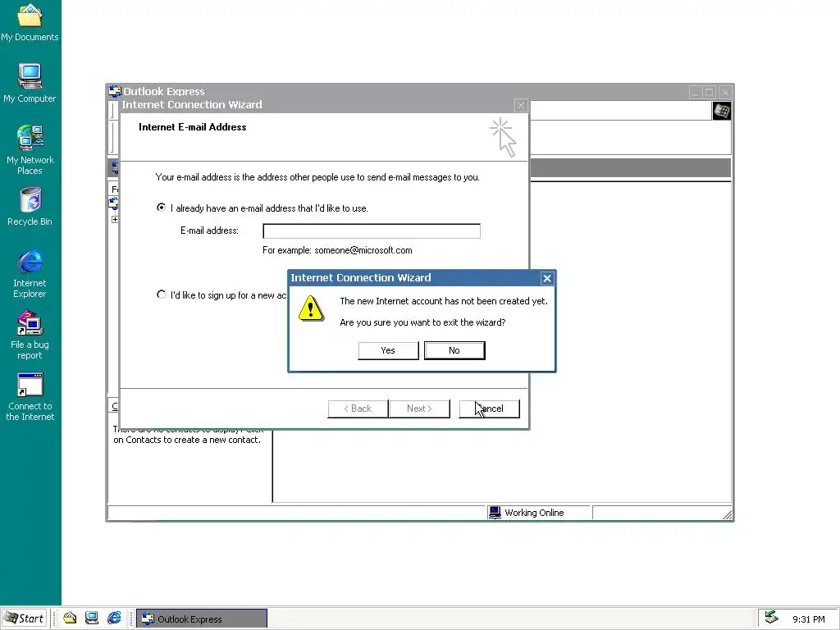Click 'on Contacts to create a new contact' text
This screenshot has height=630, width=840.
[187, 440]
